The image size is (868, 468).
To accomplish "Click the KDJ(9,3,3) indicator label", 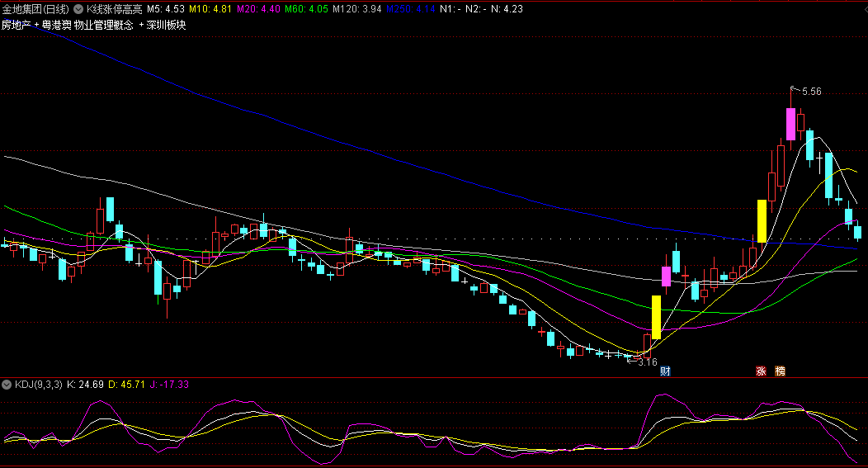I will (x=38, y=385).
